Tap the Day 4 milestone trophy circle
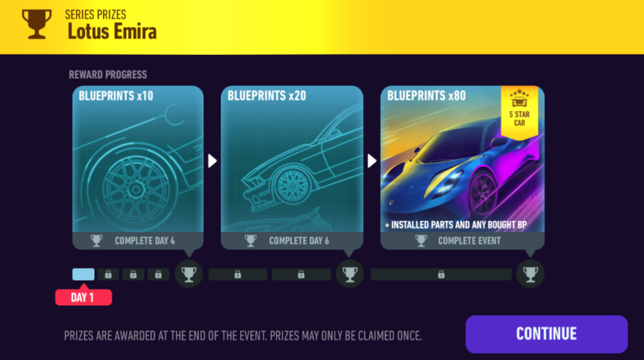Image resolution: width=644 pixels, height=360 pixels. pos(189,274)
